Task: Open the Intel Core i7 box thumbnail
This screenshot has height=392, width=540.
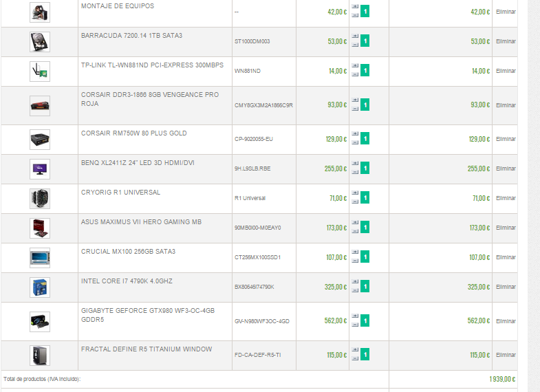Action: (x=40, y=287)
